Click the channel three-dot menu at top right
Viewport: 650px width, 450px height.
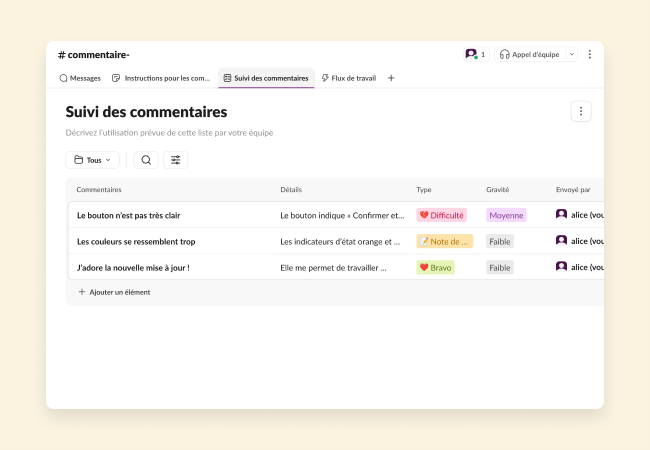[x=589, y=54]
